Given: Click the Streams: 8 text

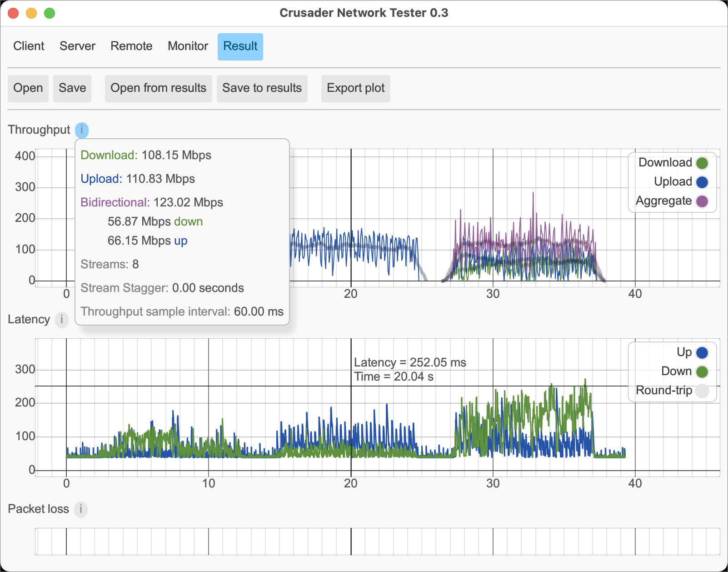Looking at the screenshot, I should [110, 265].
